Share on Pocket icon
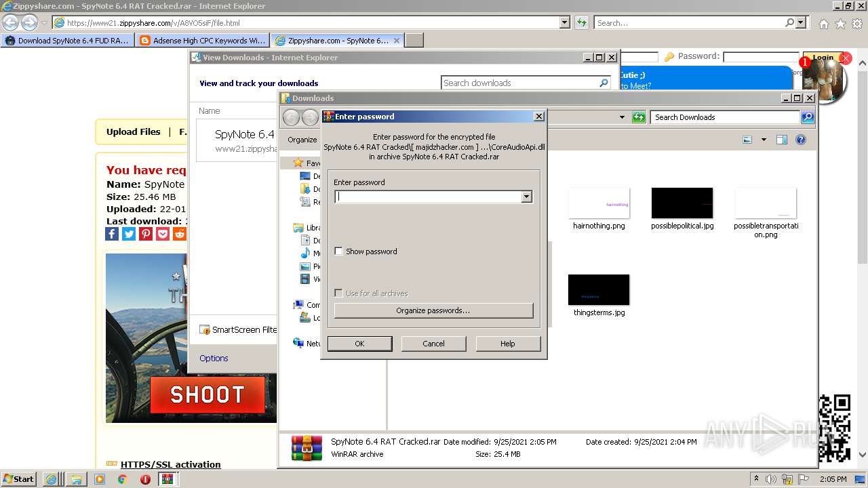The width and height of the screenshot is (868, 488). click(163, 234)
